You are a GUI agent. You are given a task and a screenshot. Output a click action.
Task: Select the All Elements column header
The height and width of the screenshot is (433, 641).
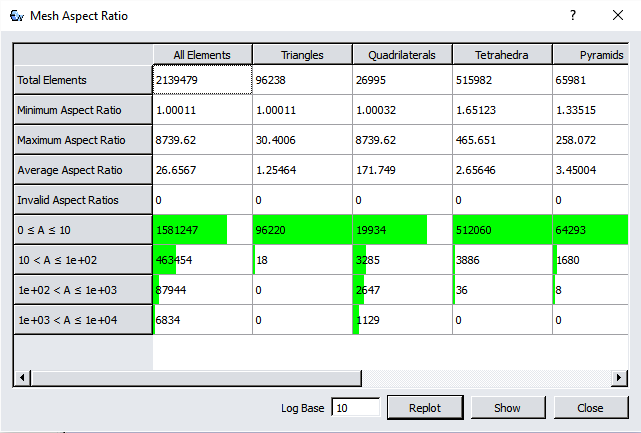tap(202, 55)
